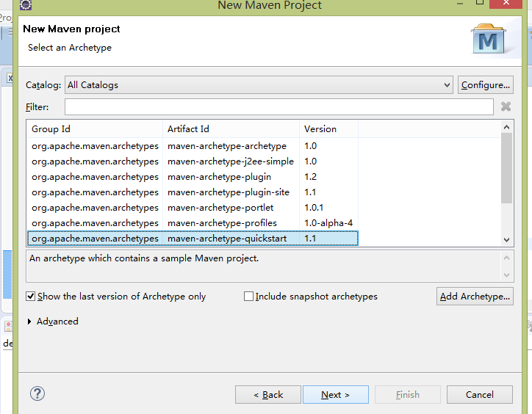Select the maven-archetype-archetype row

pos(193,146)
